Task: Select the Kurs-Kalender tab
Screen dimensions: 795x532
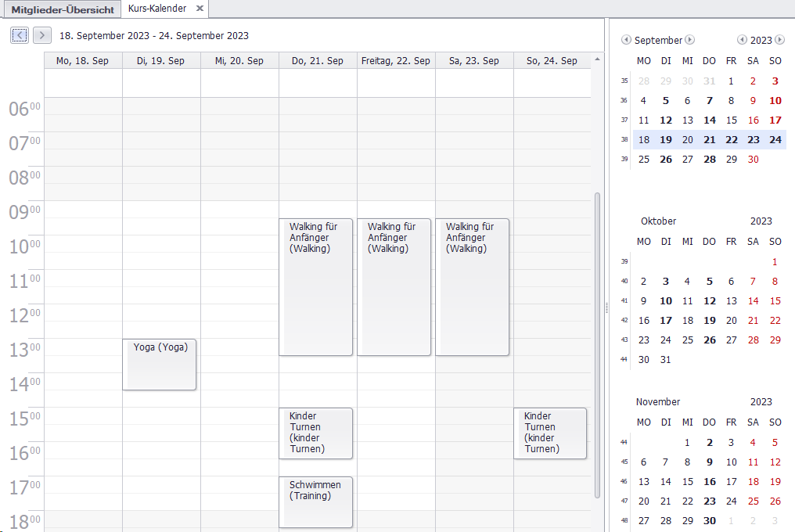Action: pyautogui.click(x=156, y=9)
